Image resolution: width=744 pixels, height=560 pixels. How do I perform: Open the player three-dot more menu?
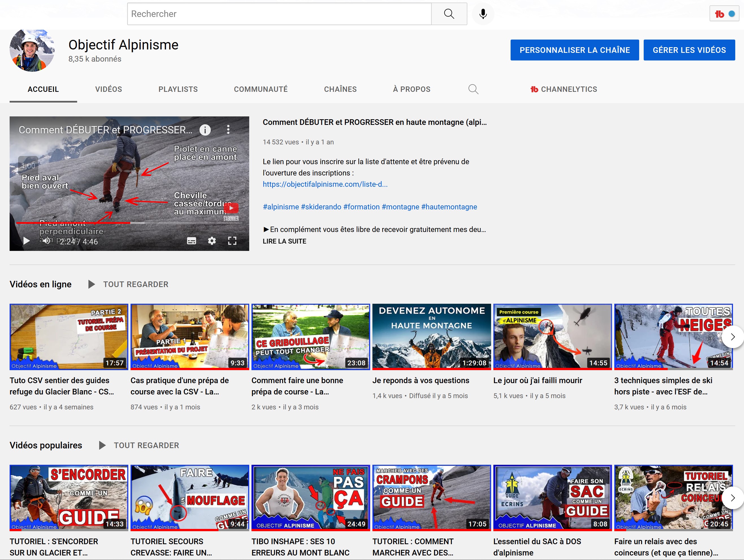pos(228,129)
